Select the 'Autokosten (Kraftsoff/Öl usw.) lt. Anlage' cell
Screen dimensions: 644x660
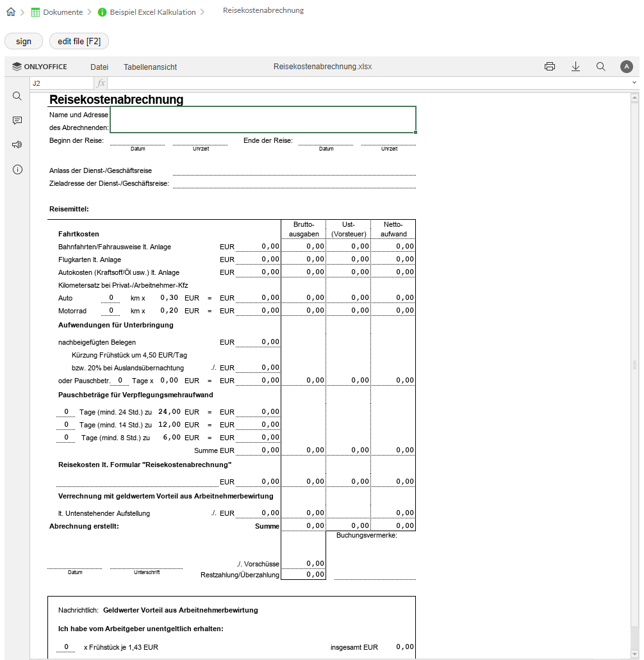click(x=119, y=273)
